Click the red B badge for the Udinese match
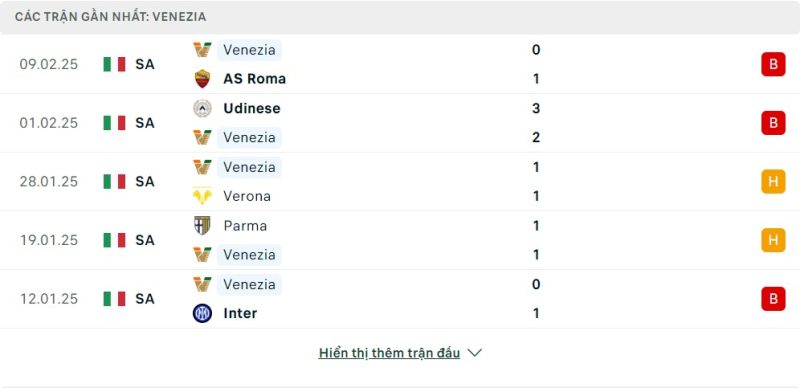The image size is (800, 388). 773,123
